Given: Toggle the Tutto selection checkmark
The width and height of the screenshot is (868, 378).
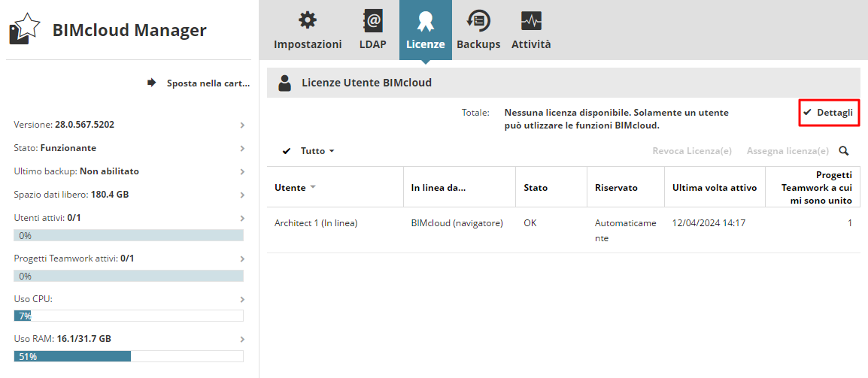Looking at the screenshot, I should pos(287,151).
